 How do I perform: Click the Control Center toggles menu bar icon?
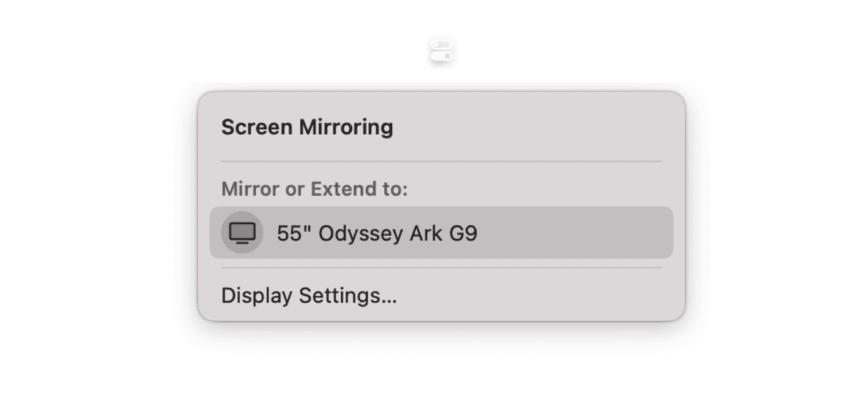[x=442, y=51]
